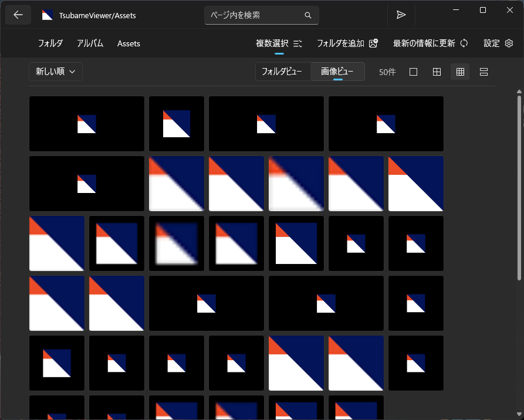
Task: Open the sharp full-bleed thumbnail ending second row
Action: (415, 184)
